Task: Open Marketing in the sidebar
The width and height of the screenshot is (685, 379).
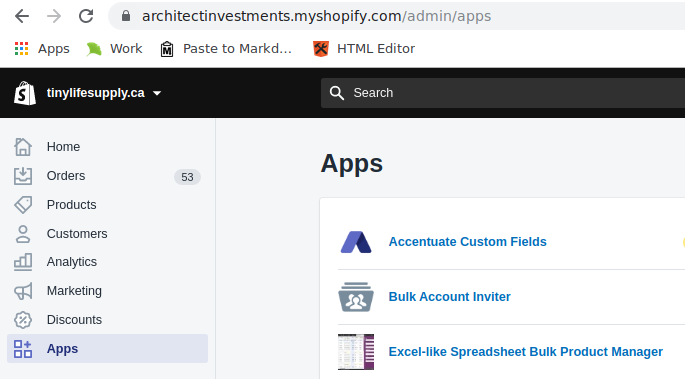Action: pos(74,291)
